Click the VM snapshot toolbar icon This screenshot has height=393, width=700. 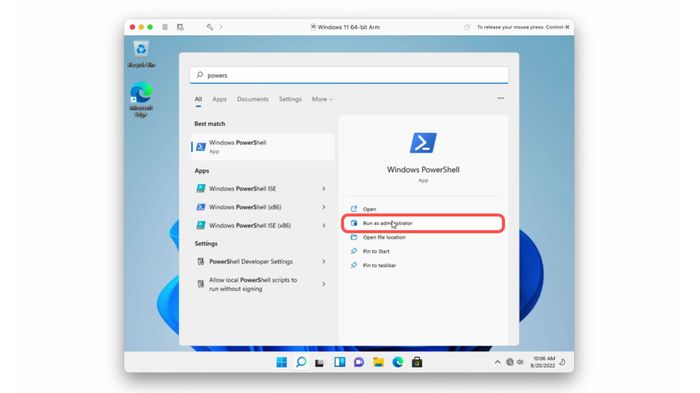[x=180, y=27]
